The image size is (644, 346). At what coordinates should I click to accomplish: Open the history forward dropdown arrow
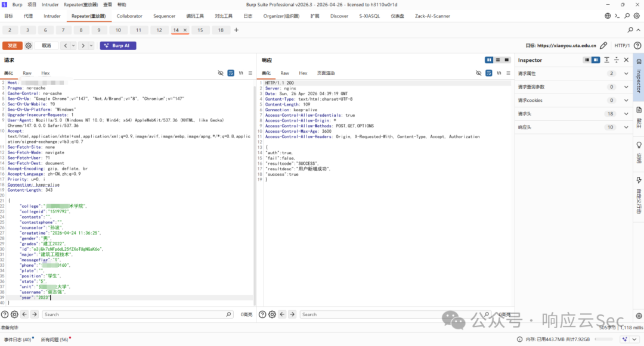[91, 45]
